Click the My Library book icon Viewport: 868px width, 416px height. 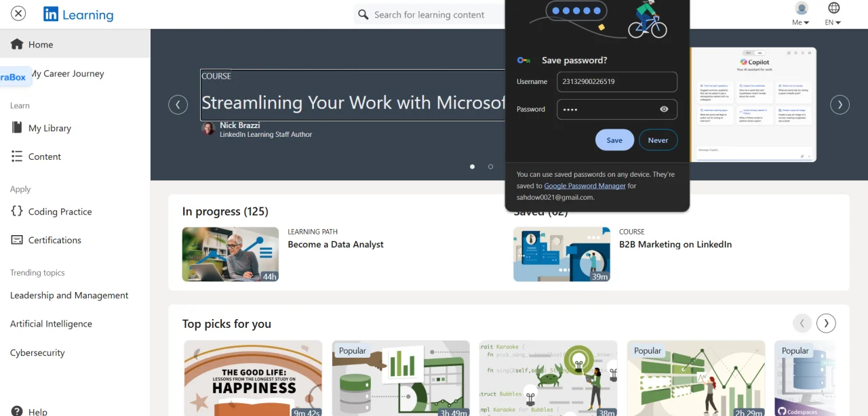tap(17, 127)
